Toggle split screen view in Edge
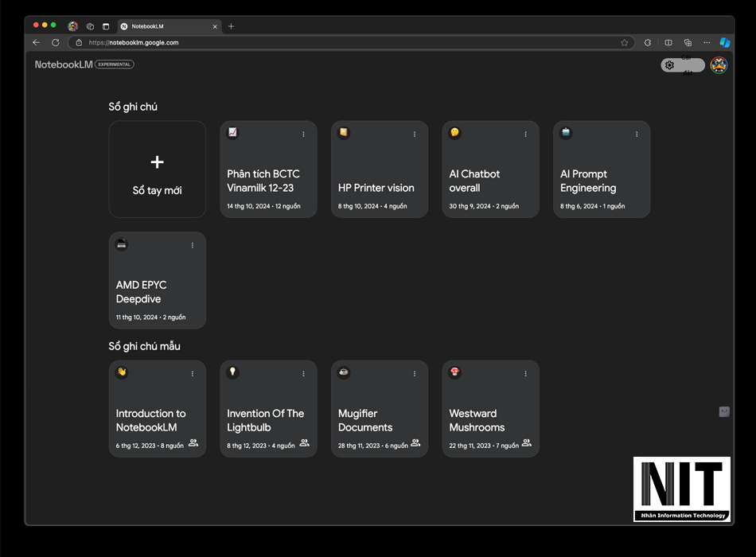The image size is (756, 557). coord(668,42)
